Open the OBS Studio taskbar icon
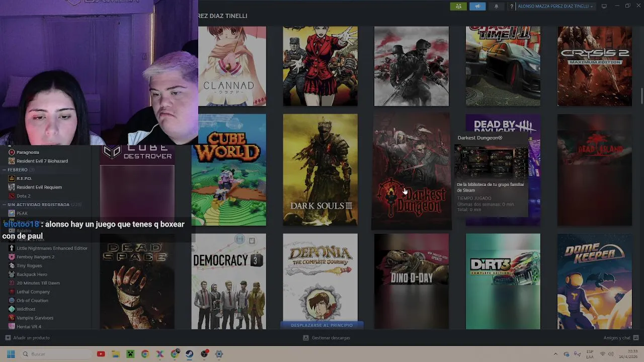Image resolution: width=644 pixels, height=362 pixels. click(204, 354)
